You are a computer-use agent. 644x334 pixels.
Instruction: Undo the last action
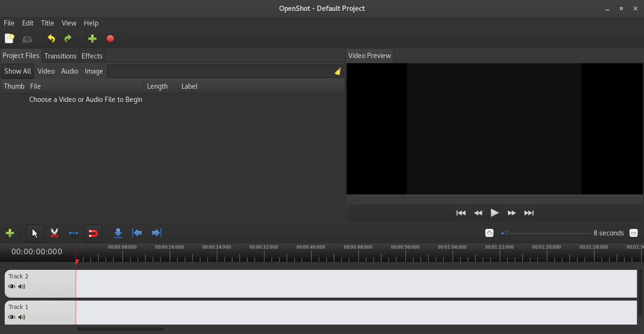tap(51, 39)
